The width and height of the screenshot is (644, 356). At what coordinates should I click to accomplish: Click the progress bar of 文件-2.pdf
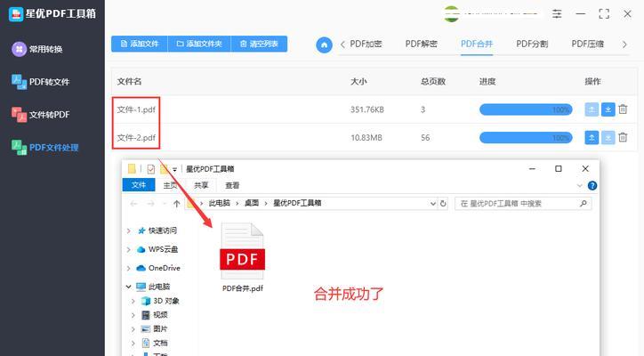526,138
